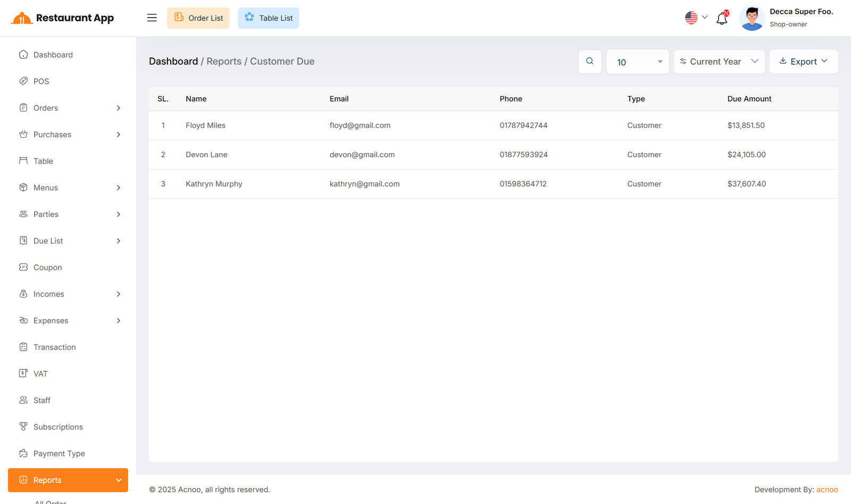Viewport: 851px width, 504px height.
Task: Open the rows-per-page dropdown showing 10
Action: (637, 62)
